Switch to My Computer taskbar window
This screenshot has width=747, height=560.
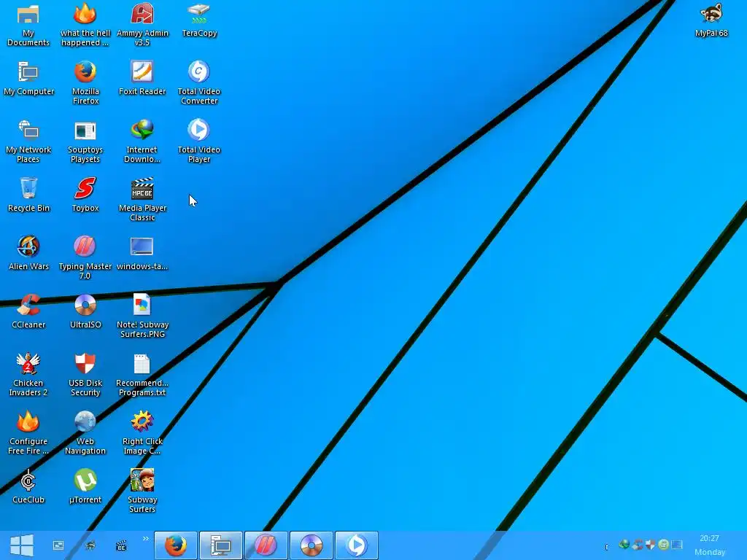[x=220, y=545]
